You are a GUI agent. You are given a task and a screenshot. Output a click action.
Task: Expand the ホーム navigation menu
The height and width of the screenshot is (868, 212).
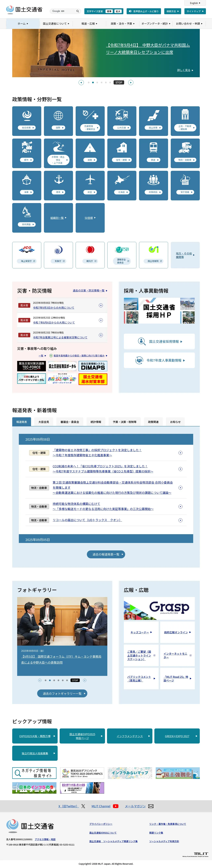tap(23, 24)
